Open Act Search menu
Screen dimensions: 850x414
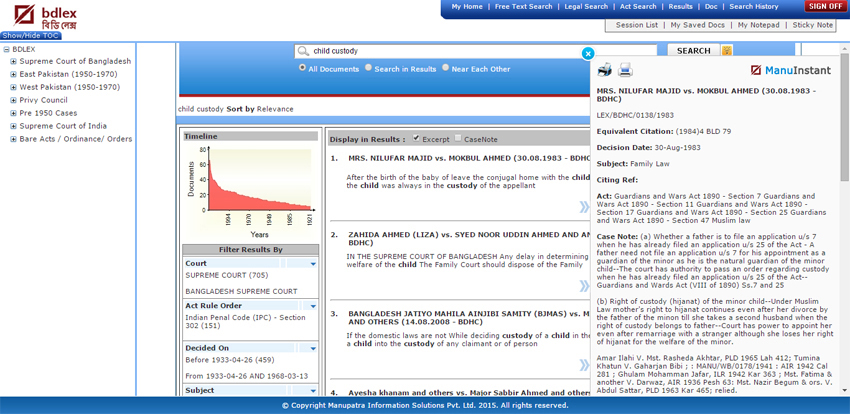pyautogui.click(x=638, y=7)
